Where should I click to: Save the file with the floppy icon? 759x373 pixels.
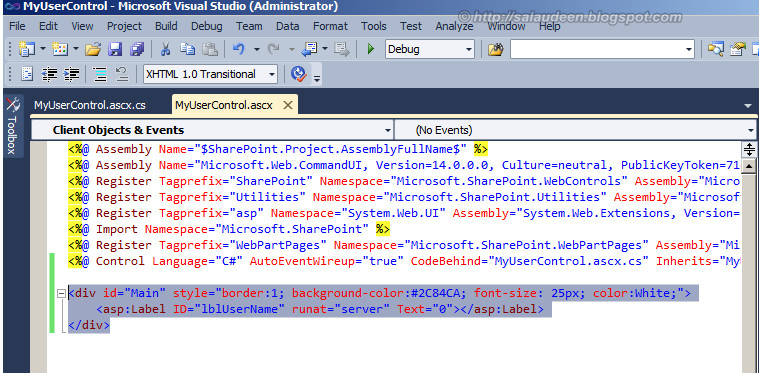(x=115, y=49)
